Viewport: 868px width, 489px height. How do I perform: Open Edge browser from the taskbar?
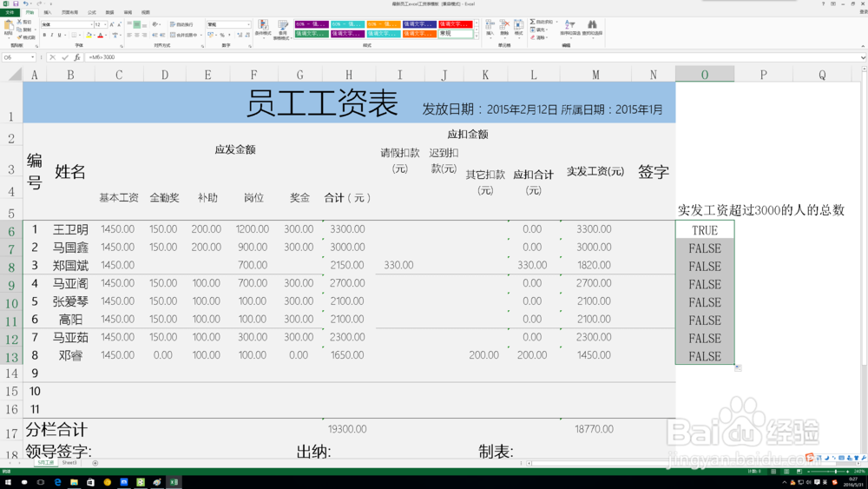(x=57, y=482)
